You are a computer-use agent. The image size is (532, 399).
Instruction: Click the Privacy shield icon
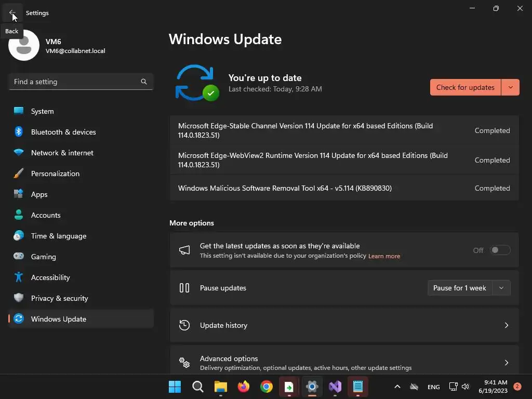pyautogui.click(x=19, y=298)
